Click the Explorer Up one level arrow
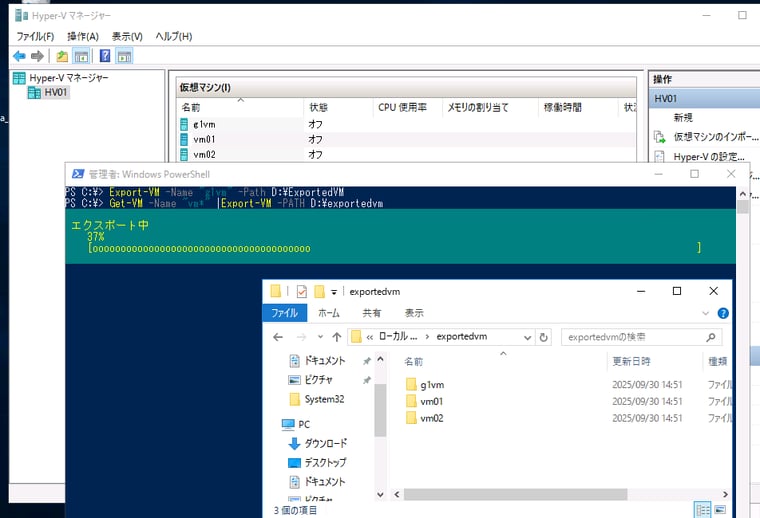760x518 pixels. (x=337, y=337)
